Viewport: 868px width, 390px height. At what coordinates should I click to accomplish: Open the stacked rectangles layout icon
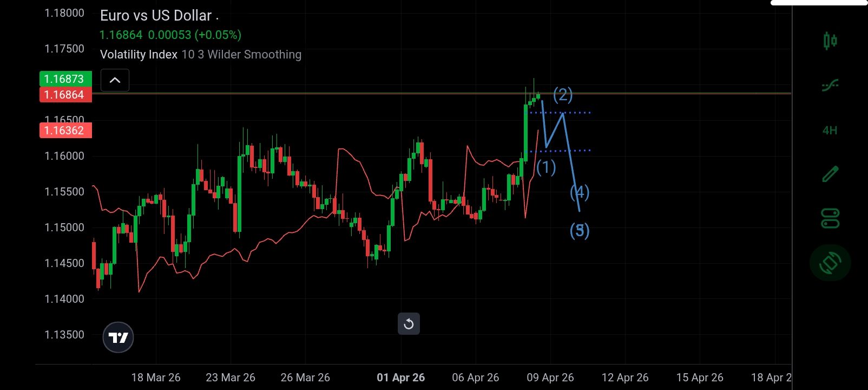[x=830, y=218]
